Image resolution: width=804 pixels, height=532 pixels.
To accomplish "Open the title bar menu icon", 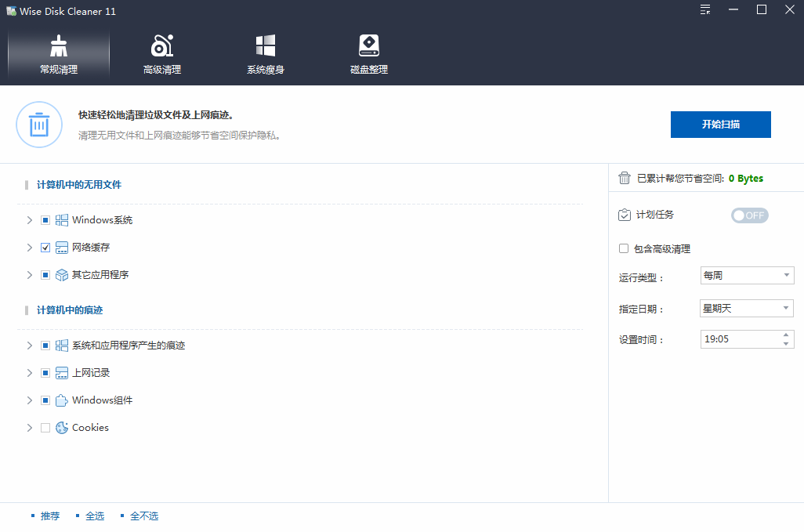I will pos(705,10).
